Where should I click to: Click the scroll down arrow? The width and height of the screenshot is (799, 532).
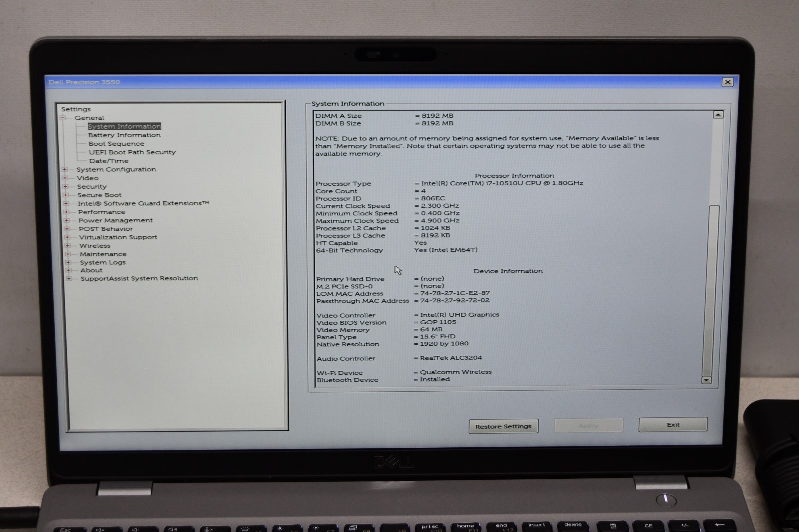coord(706,380)
